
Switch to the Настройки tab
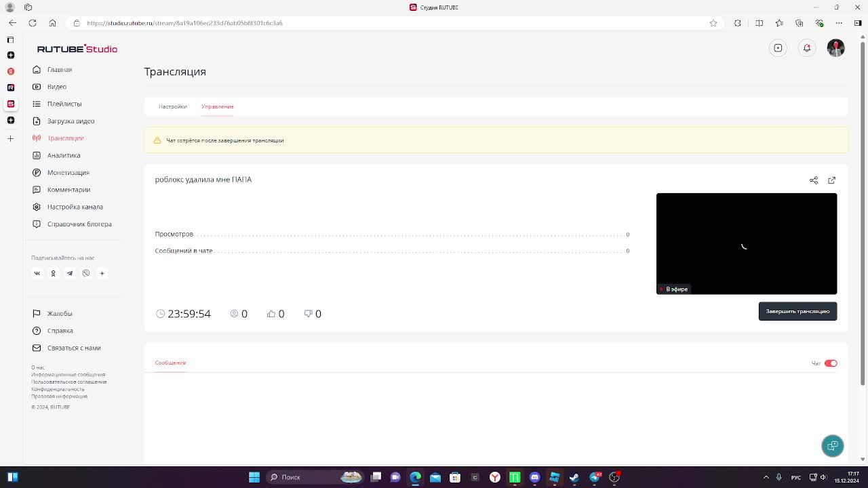coord(173,106)
